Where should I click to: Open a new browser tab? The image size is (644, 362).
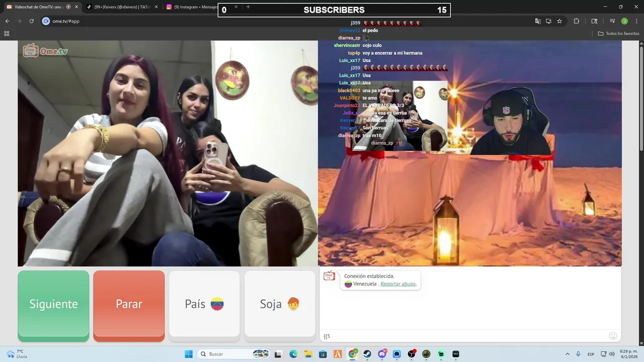click(x=248, y=7)
